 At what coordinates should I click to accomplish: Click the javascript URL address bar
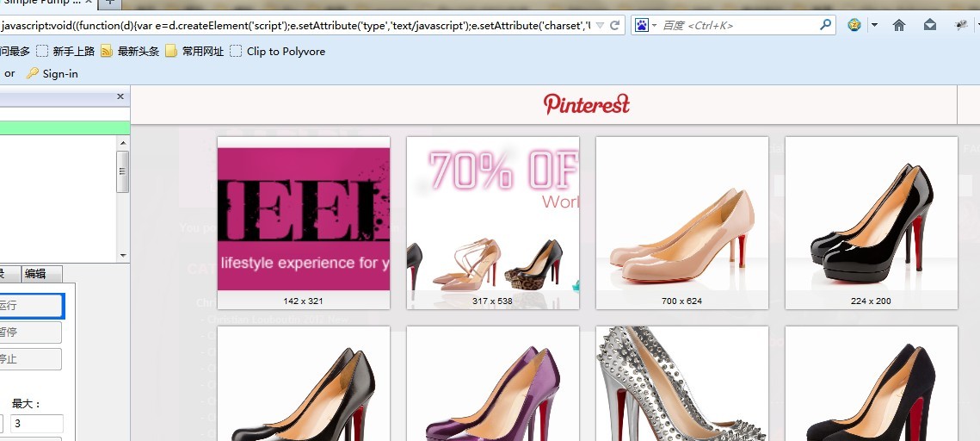295,26
